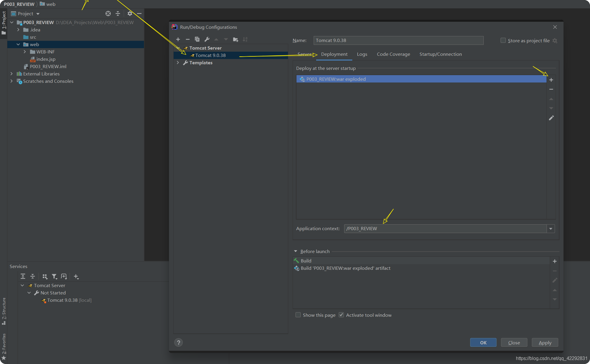
Task: Click the edit templates wrench icon
Action: coord(207,39)
